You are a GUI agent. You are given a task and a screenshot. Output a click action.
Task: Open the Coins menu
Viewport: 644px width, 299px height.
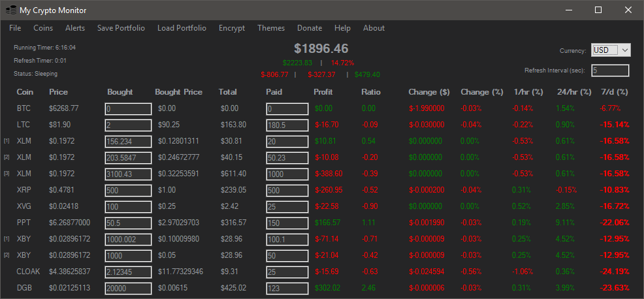[x=43, y=28]
